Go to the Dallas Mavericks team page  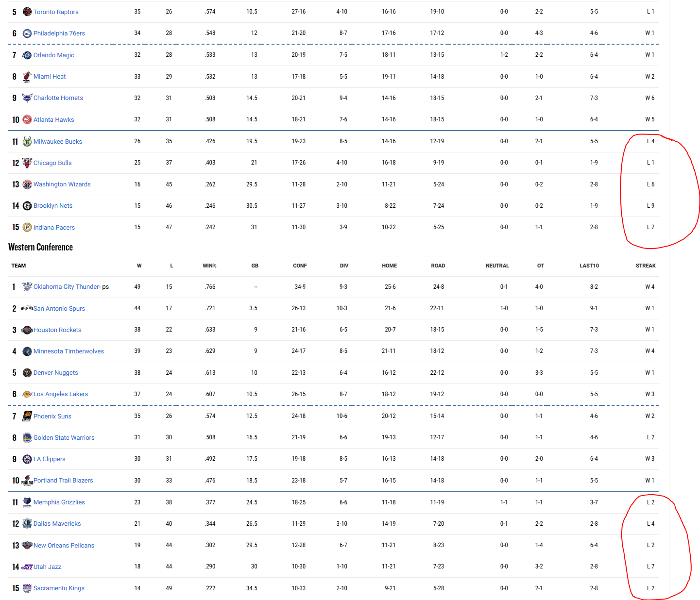click(57, 523)
